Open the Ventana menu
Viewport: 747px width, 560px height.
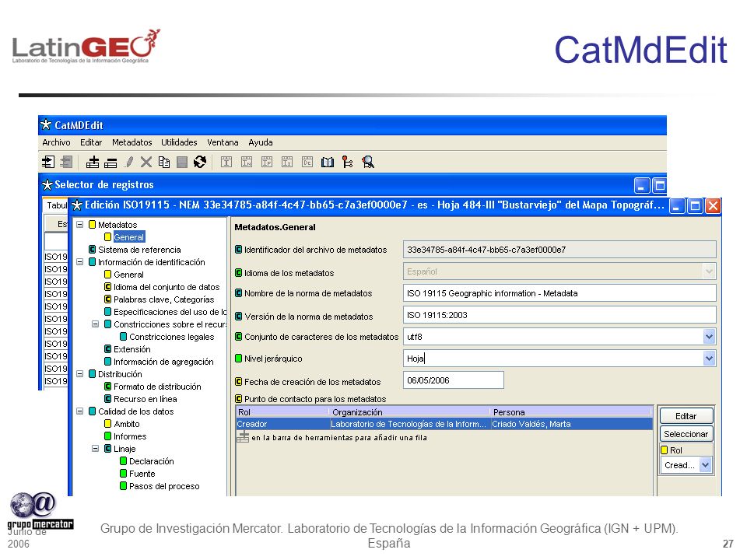223,142
